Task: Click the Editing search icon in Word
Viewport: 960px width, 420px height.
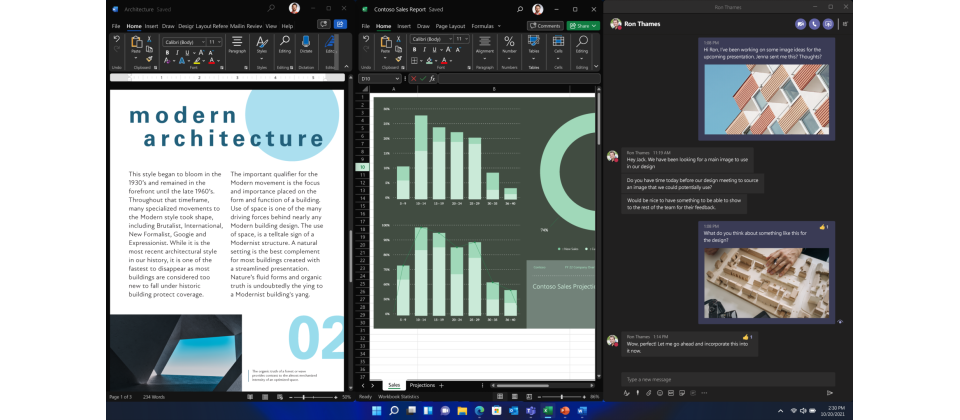Action: tap(285, 42)
